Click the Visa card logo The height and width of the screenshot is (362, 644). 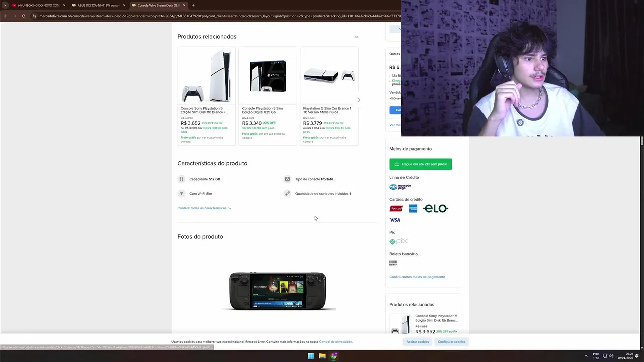pos(395,220)
